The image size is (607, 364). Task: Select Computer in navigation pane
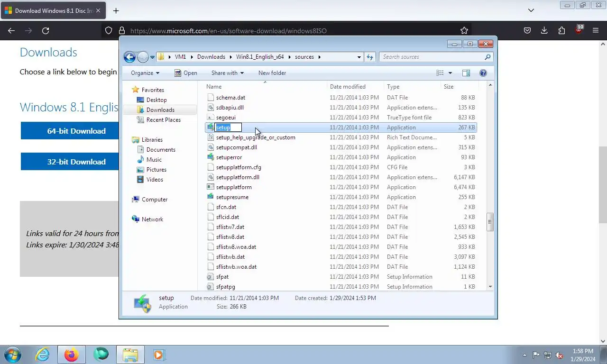[x=155, y=200]
